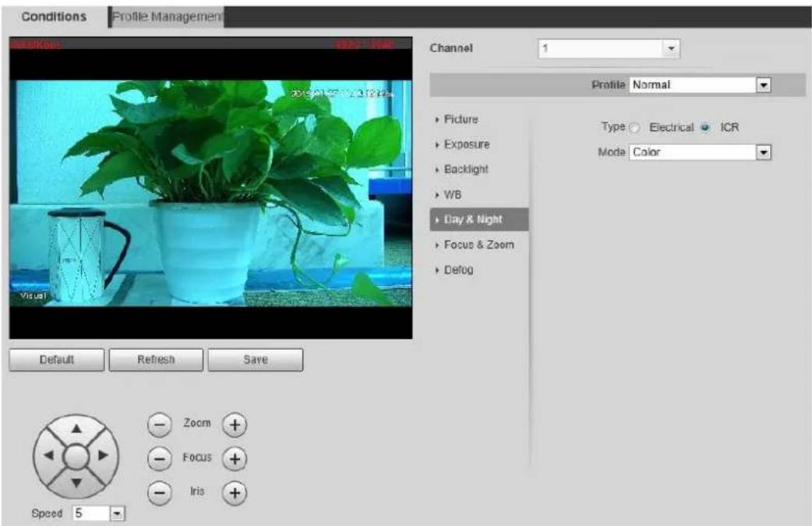Click the Default button
Image resolution: width=812 pixels, height=526 pixels.
pyautogui.click(x=56, y=360)
